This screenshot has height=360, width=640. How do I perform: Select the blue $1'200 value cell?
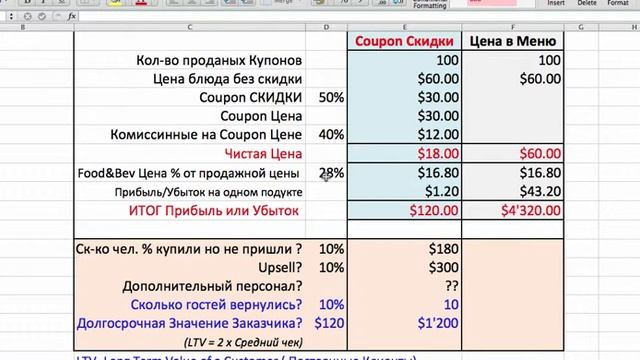point(404,323)
